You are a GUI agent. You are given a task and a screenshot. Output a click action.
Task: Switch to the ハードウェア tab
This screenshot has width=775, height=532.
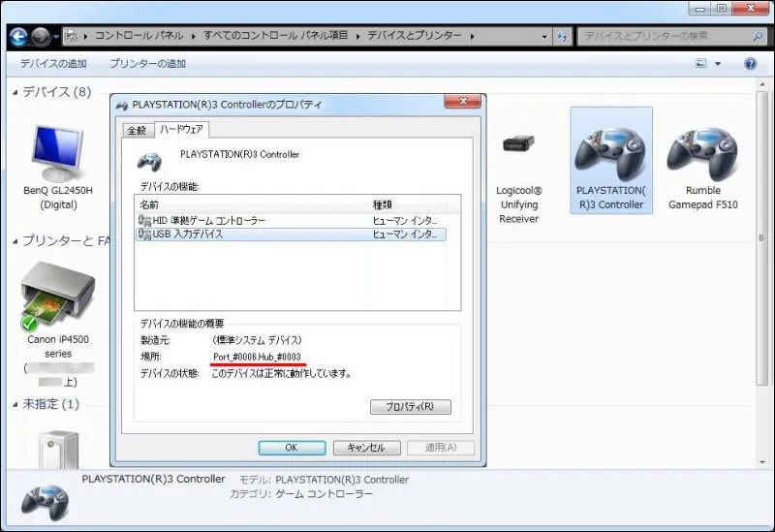pyautogui.click(x=181, y=129)
